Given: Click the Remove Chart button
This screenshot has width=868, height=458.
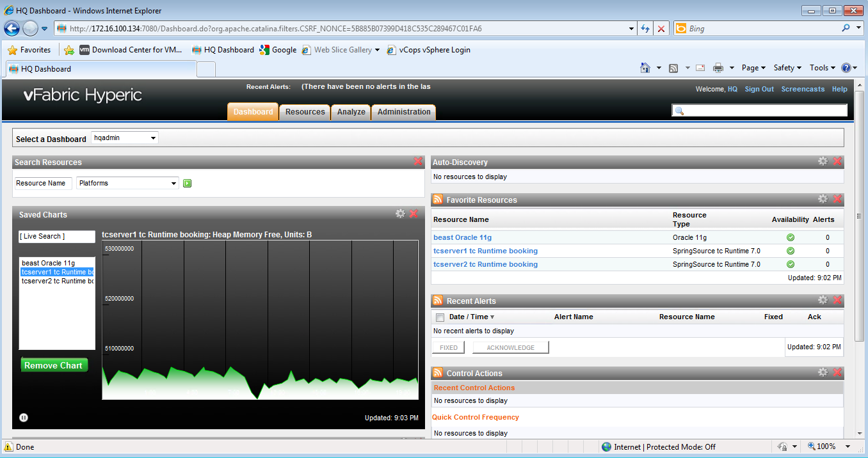Looking at the screenshot, I should pos(54,365).
